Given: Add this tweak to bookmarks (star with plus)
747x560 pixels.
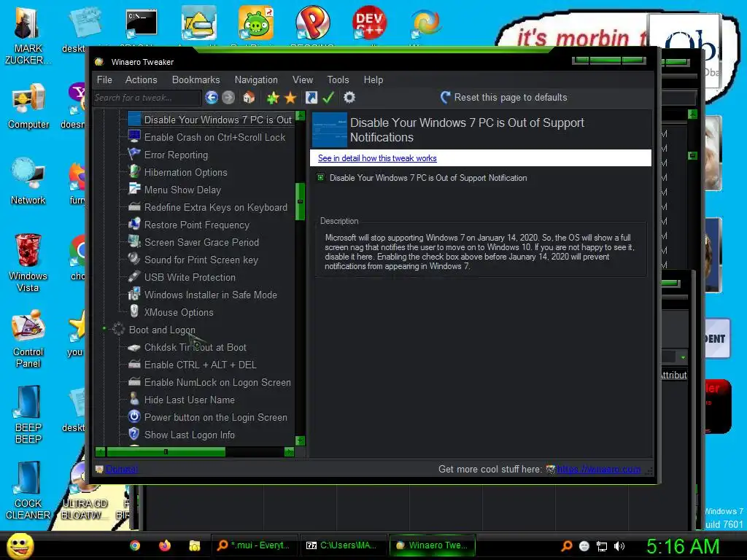Looking at the screenshot, I should coord(273,98).
